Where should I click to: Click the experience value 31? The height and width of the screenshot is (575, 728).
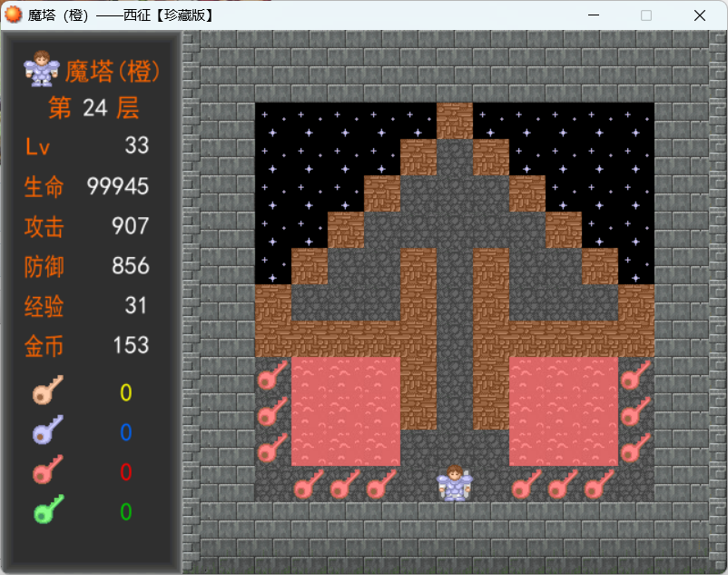[x=136, y=305]
